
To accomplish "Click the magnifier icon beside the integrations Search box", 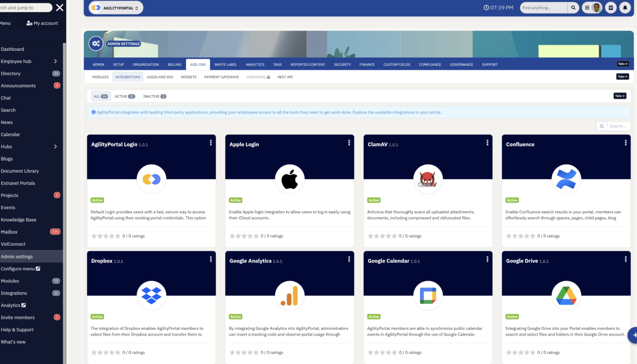I will click(x=602, y=126).
